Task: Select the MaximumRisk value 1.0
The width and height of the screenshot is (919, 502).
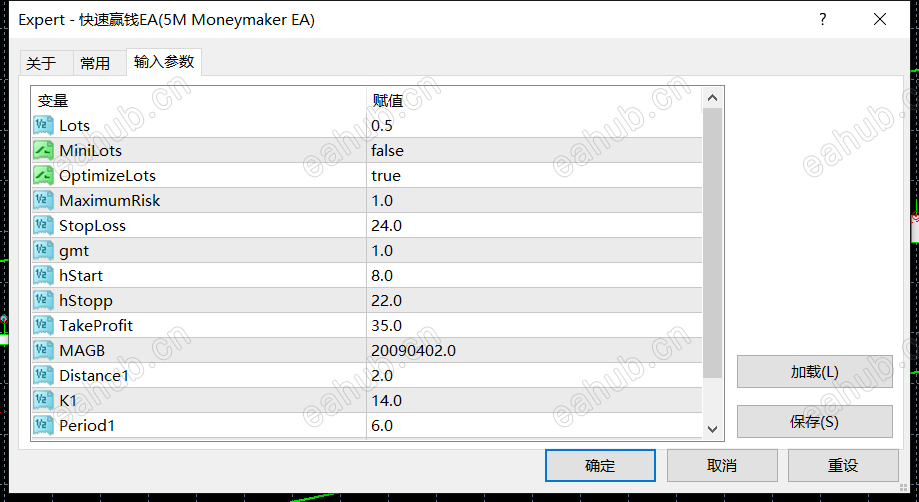Action: [382, 200]
